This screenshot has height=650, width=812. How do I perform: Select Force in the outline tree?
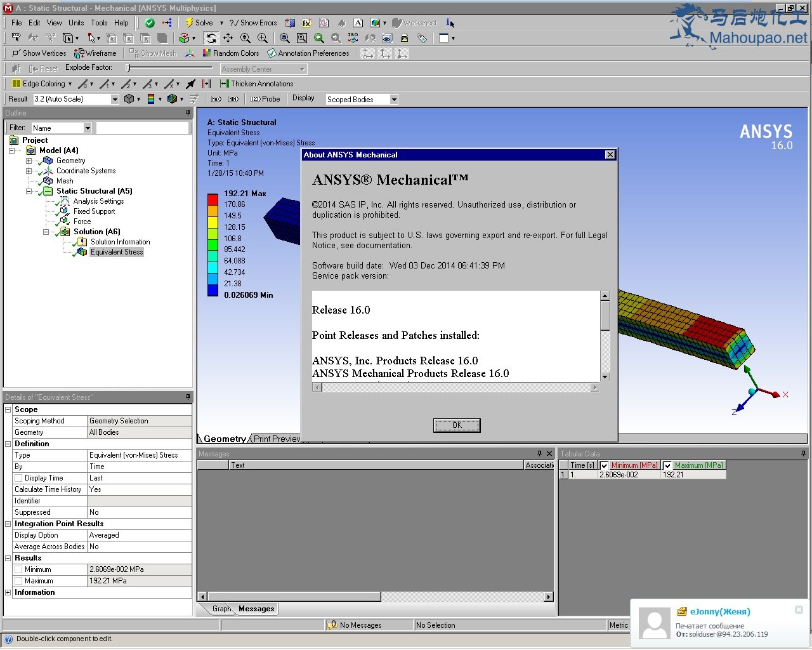point(82,222)
